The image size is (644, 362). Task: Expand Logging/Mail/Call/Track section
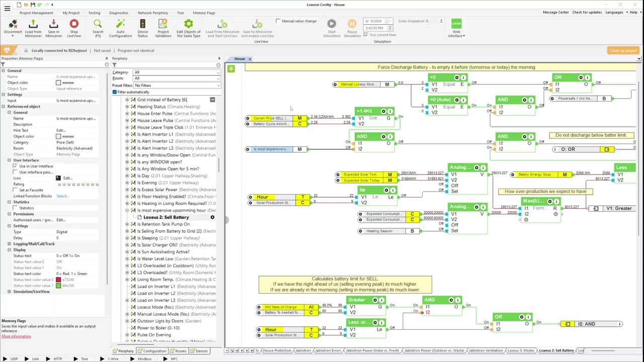9,244
